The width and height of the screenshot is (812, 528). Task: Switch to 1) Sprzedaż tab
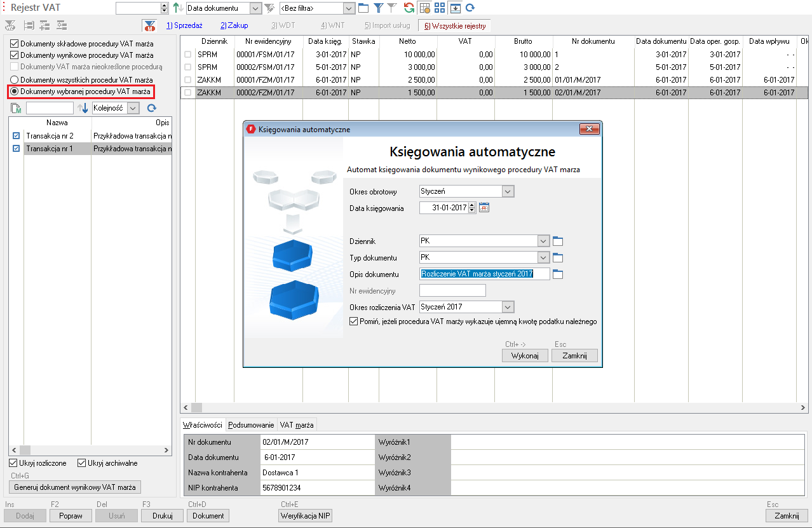[x=184, y=25]
